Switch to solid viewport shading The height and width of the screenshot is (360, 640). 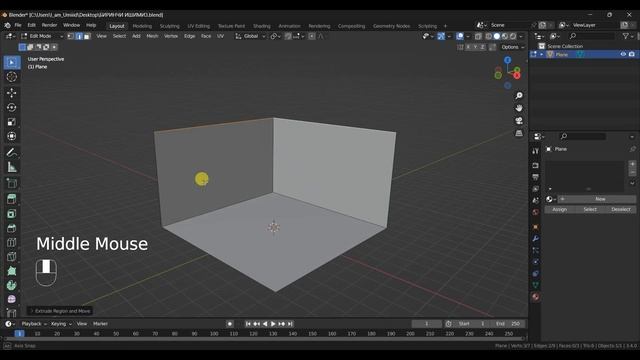(x=497, y=36)
